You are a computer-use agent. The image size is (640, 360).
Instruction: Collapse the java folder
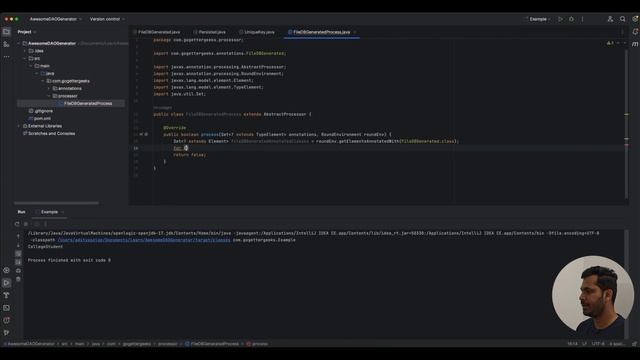pyautogui.click(x=37, y=73)
